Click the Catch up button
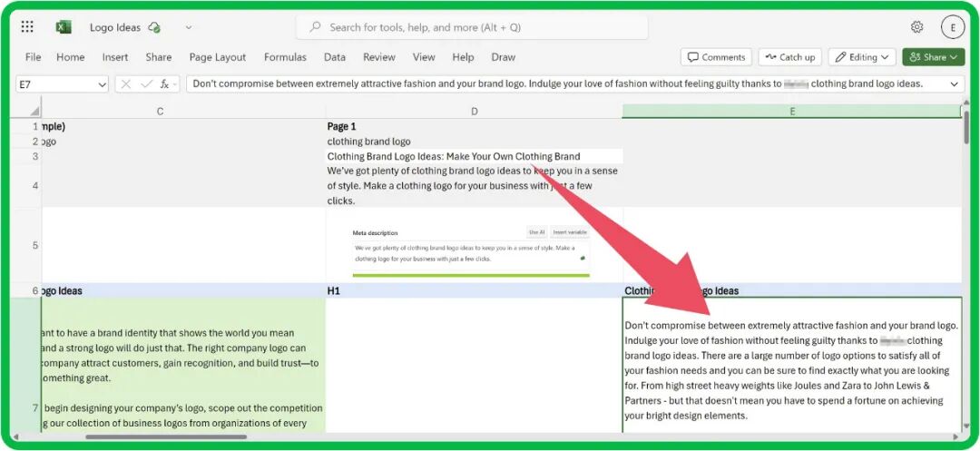The height and width of the screenshot is (451, 980). 789,57
